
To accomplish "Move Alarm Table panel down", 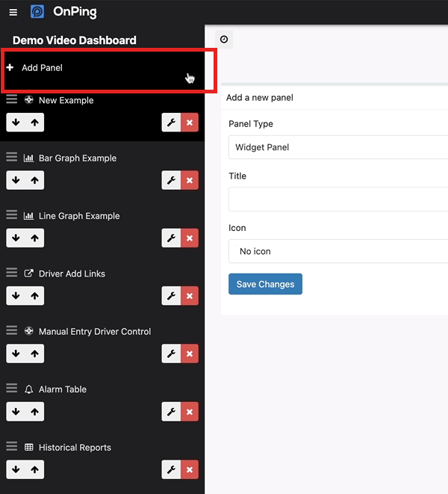I will pyautogui.click(x=16, y=412).
